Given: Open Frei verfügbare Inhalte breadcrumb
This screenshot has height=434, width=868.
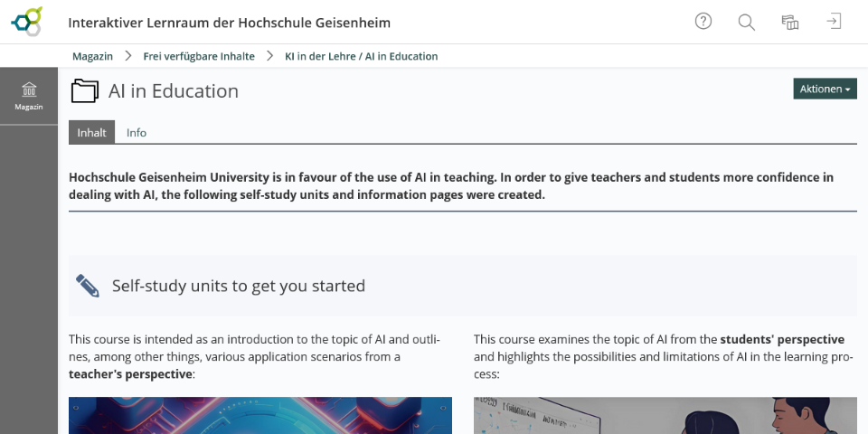Looking at the screenshot, I should coord(199,56).
